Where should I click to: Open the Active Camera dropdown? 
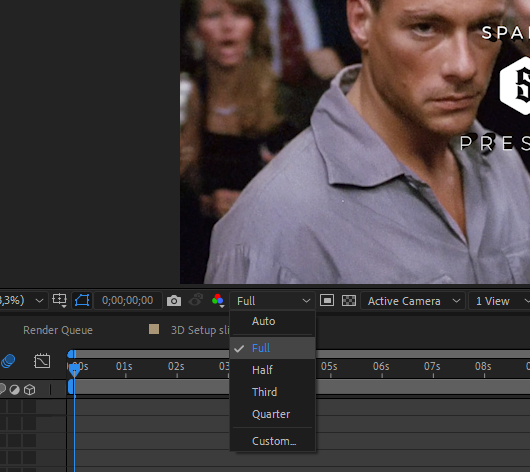[413, 301]
